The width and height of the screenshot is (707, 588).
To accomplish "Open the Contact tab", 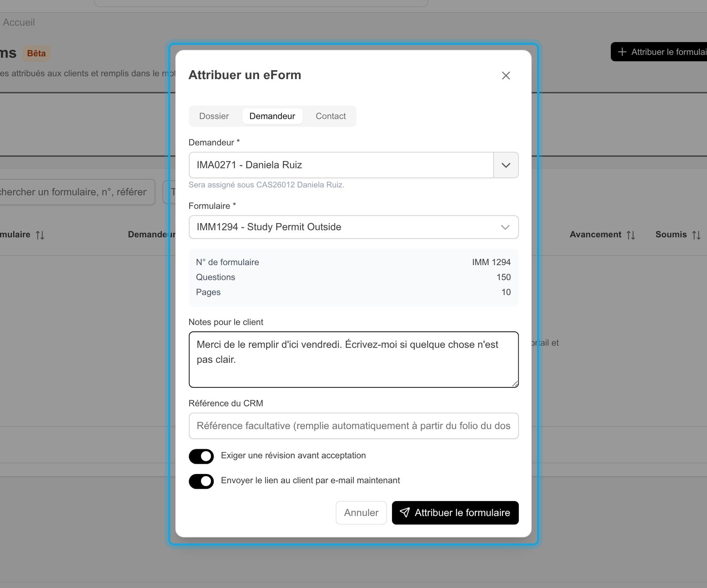I will pyautogui.click(x=331, y=116).
